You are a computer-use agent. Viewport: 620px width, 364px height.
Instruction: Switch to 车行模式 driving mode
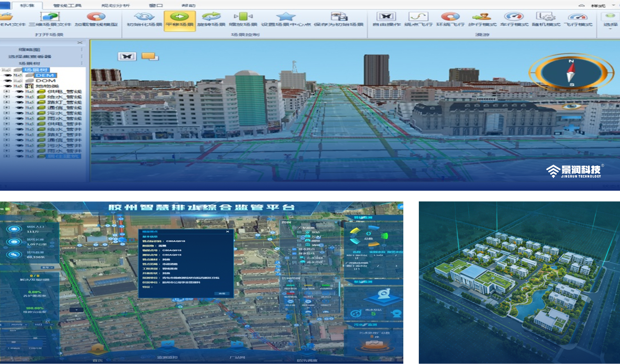click(514, 19)
